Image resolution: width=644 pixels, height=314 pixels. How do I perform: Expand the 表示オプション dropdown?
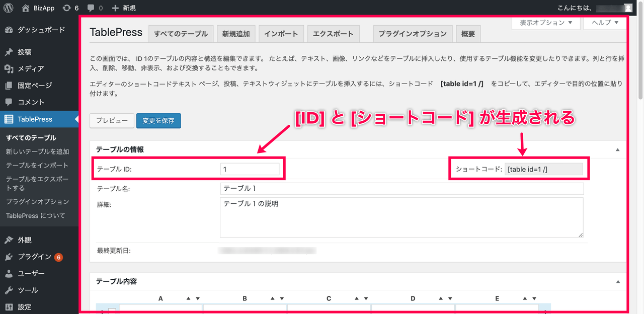[x=546, y=23]
